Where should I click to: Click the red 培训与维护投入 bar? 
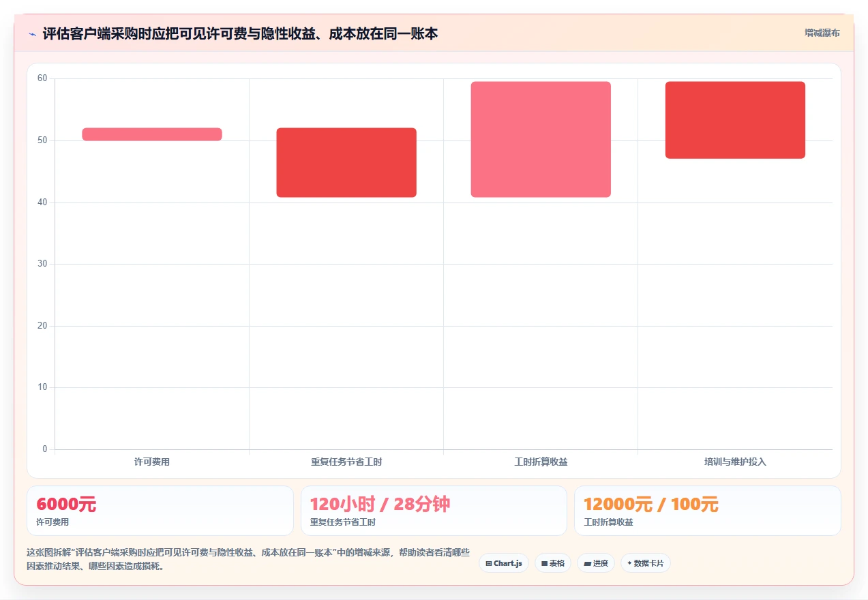(735, 120)
